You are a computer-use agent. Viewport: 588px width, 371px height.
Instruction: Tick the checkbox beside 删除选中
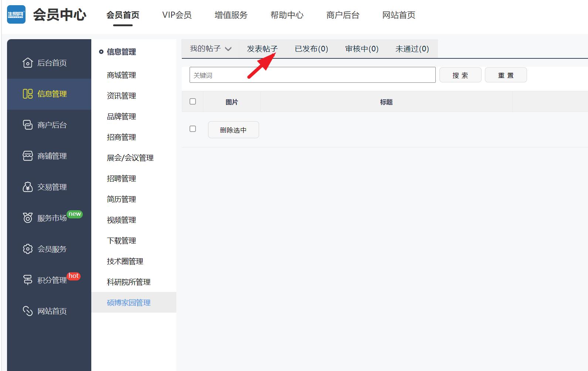(x=193, y=129)
